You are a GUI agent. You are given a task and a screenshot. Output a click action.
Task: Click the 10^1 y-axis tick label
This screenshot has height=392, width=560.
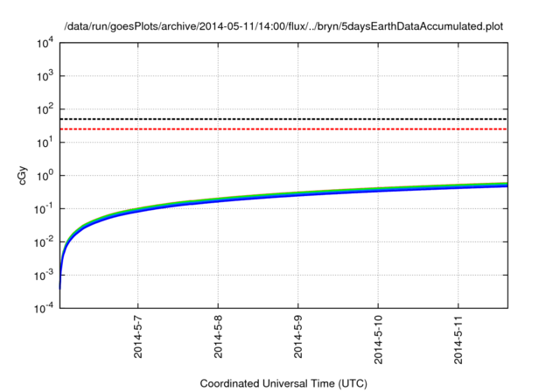pyautogui.click(x=45, y=143)
